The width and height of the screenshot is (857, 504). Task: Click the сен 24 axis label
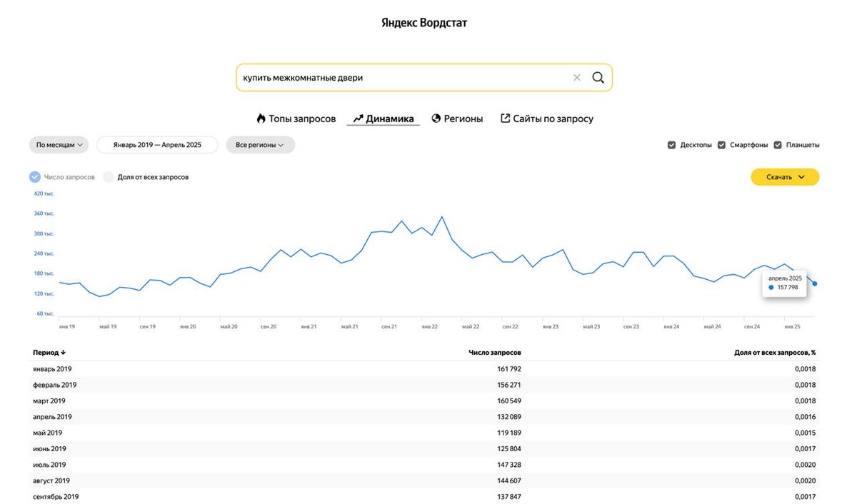752,326
